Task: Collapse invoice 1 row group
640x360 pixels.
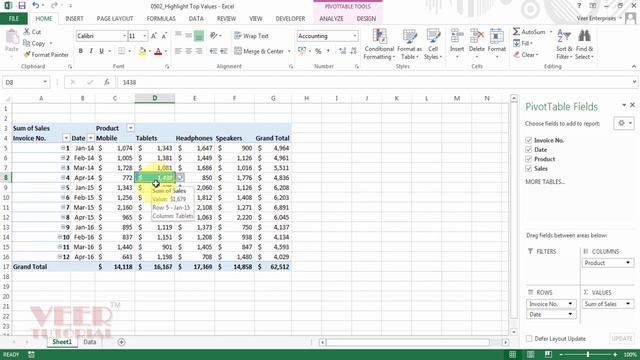Action: click(63, 148)
